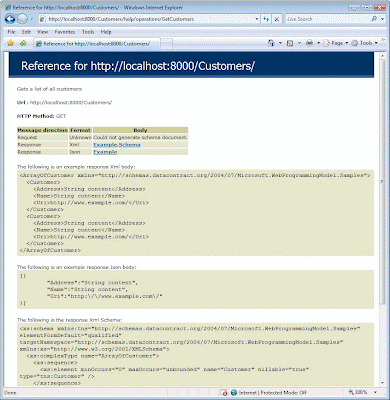The image size is (390, 400).
Task: Open the Edit menu
Action: [x=26, y=32]
